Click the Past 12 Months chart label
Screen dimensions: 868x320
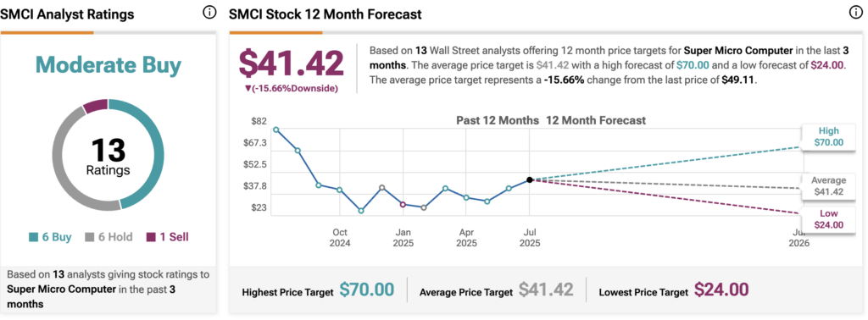tap(497, 120)
